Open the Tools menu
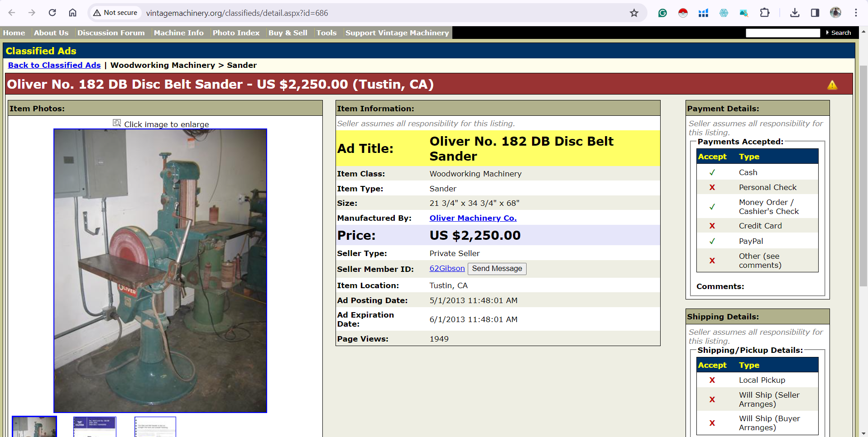Screen dimensions: 868x437 click(326, 33)
